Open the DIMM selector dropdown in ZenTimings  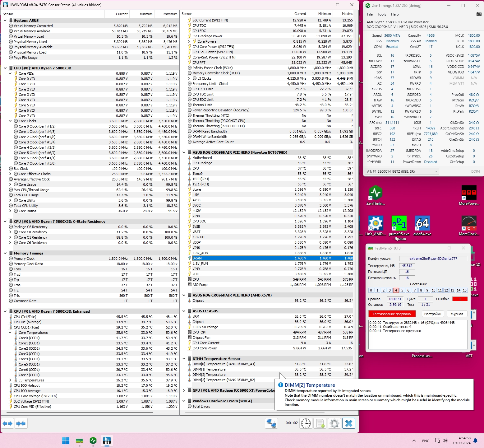(x=402, y=171)
